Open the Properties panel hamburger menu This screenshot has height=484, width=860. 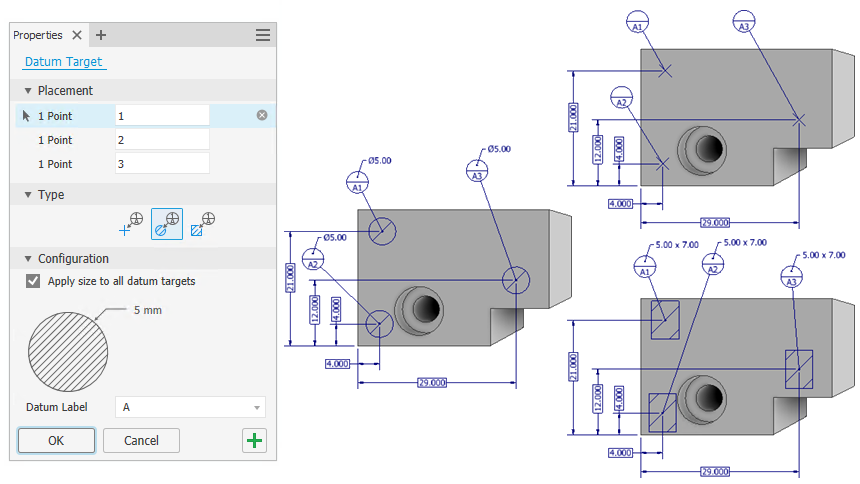[263, 35]
